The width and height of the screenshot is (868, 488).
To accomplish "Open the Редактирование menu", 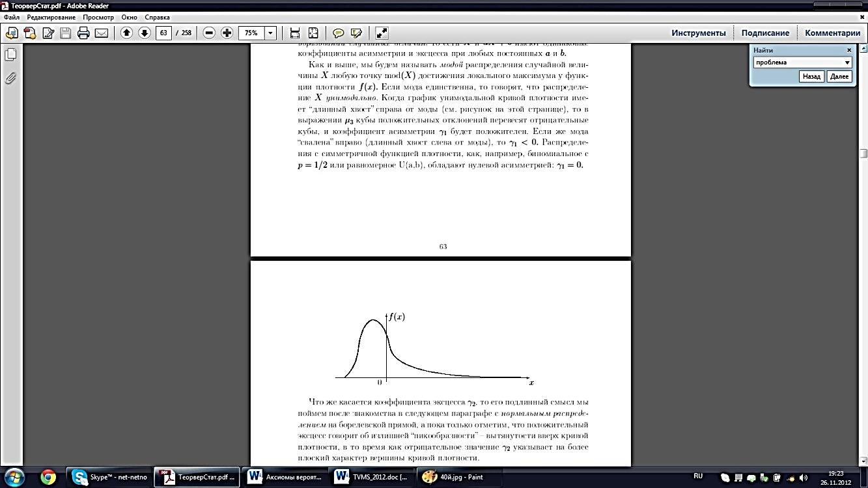I will [51, 17].
